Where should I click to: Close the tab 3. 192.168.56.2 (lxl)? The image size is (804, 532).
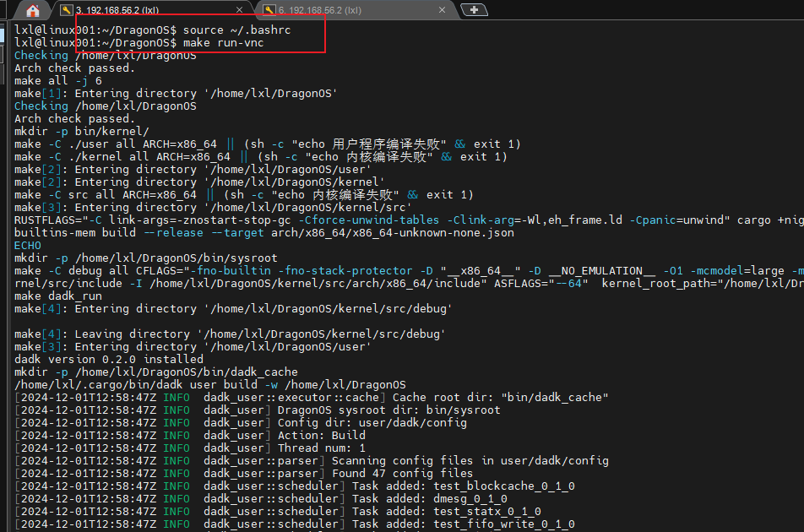click(x=240, y=10)
